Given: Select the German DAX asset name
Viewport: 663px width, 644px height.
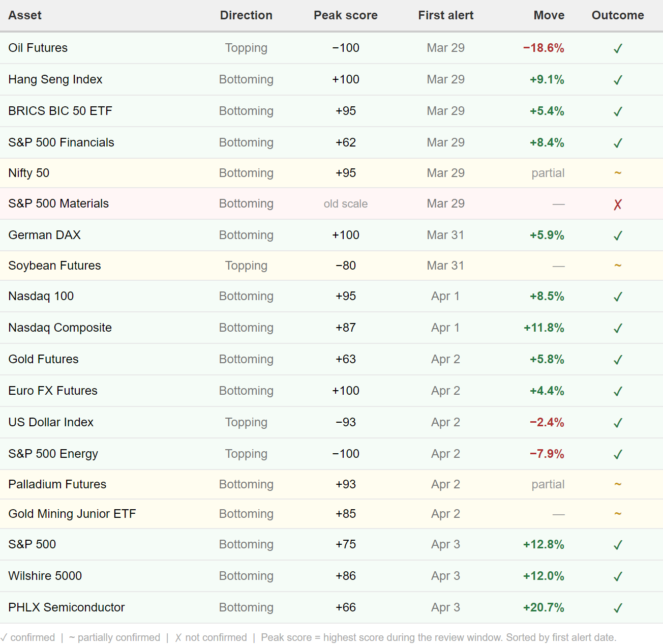Looking at the screenshot, I should (x=45, y=235).
